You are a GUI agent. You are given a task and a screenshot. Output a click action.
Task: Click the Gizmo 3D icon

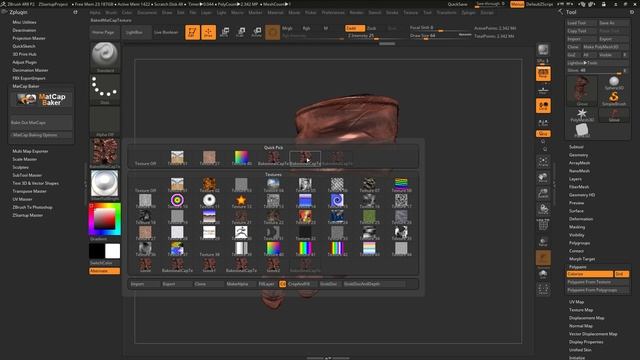pyautogui.click(x=272, y=32)
